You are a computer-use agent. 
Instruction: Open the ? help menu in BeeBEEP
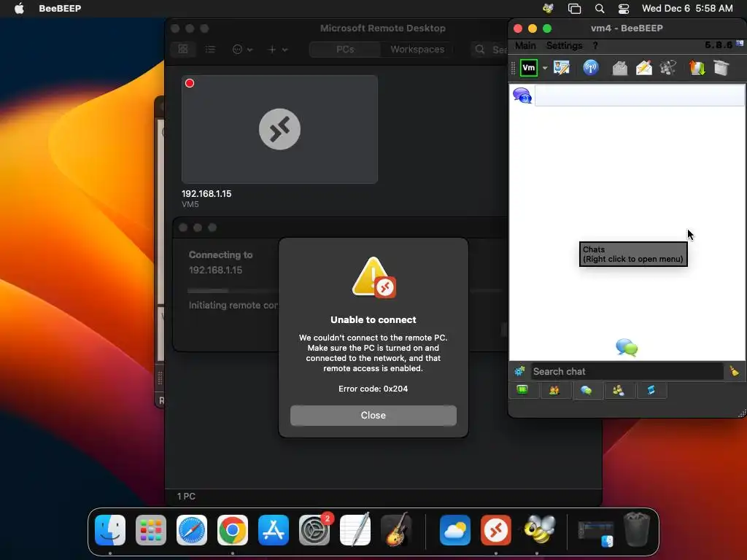595,46
